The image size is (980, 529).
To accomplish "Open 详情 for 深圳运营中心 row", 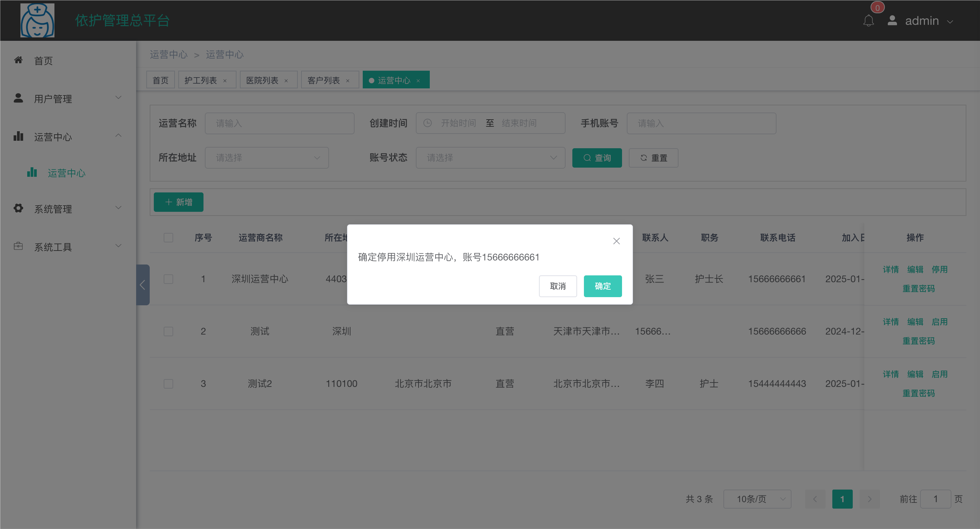I will pyautogui.click(x=891, y=270).
